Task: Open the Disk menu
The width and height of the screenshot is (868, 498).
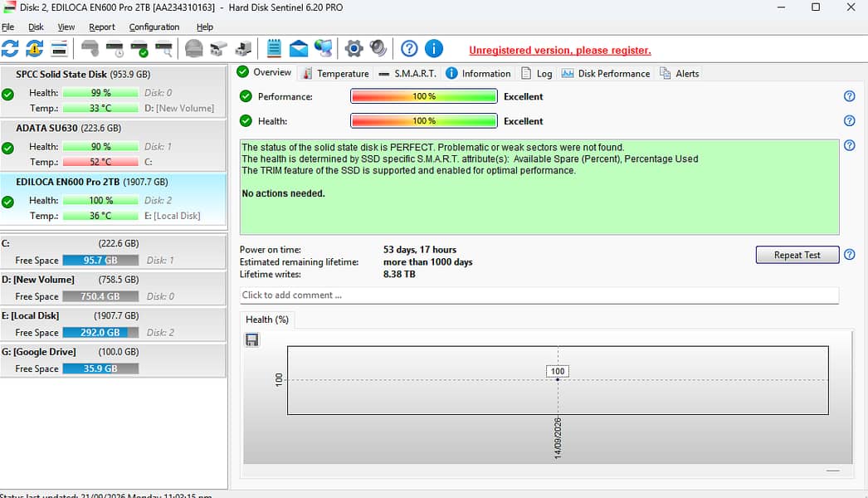Action: (36, 27)
